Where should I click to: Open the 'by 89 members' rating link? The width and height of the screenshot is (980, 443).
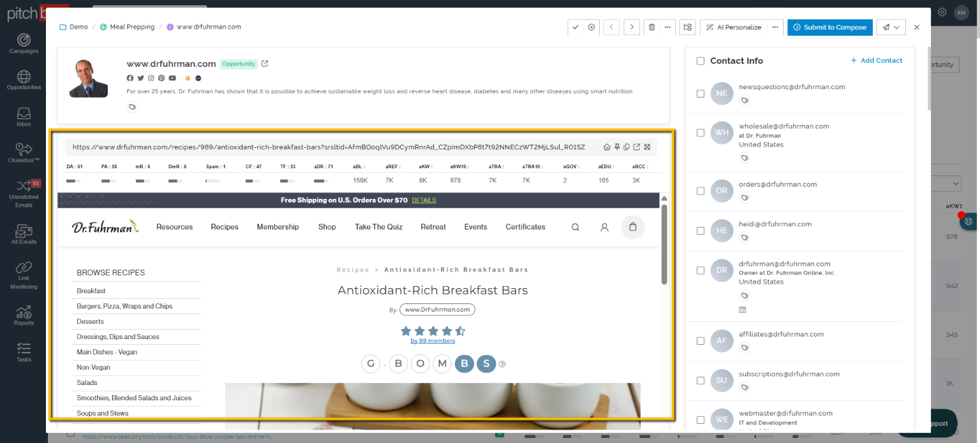[433, 341]
